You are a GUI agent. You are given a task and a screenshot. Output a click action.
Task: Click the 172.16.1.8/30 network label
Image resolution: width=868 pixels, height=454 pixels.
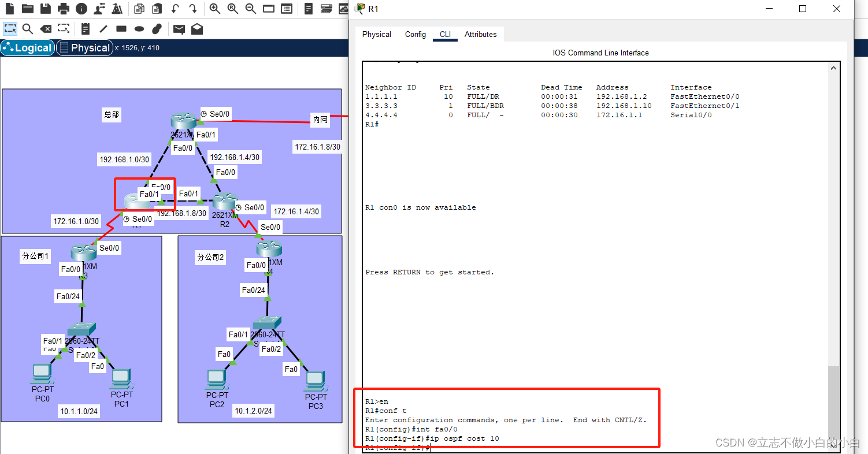(318, 147)
